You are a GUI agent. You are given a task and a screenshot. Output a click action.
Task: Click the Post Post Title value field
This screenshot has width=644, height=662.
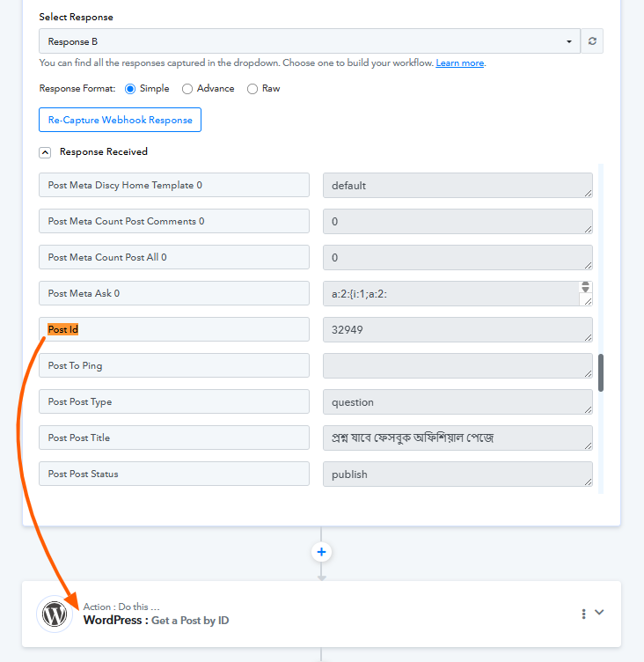(457, 438)
